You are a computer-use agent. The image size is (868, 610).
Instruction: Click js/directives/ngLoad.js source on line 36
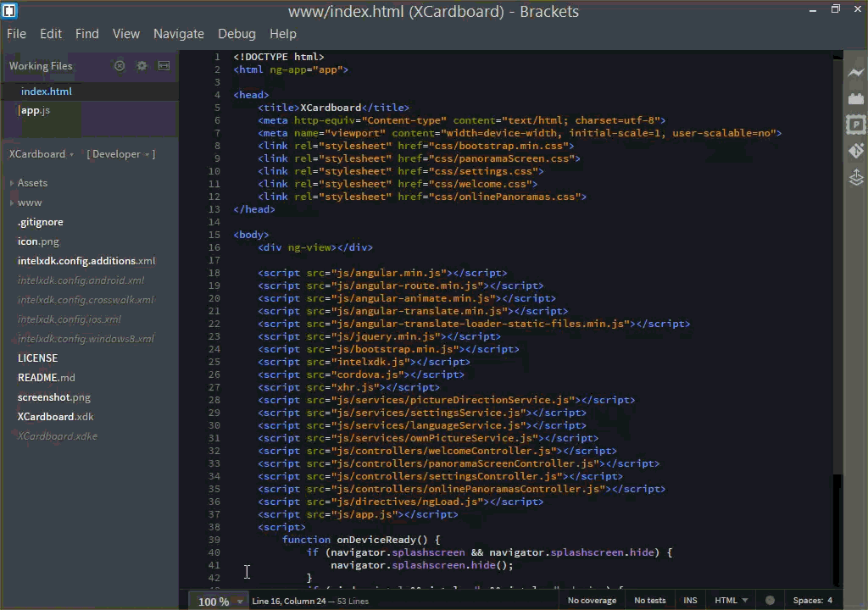click(x=408, y=502)
